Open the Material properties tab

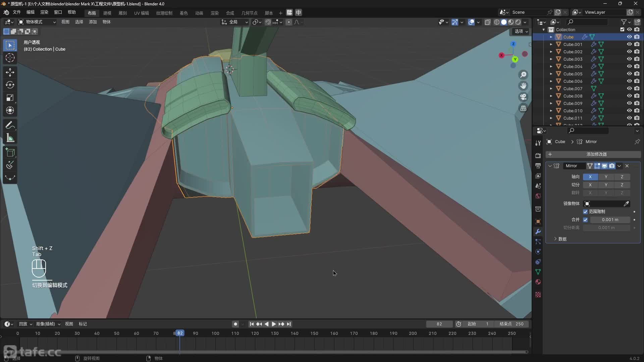[538, 282]
